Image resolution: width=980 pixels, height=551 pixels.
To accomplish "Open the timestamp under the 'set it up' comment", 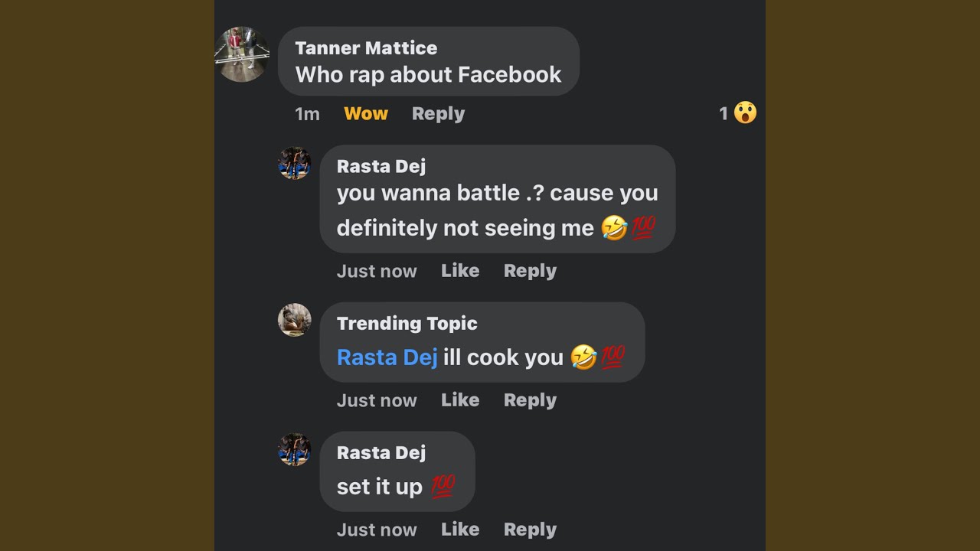I will [377, 530].
